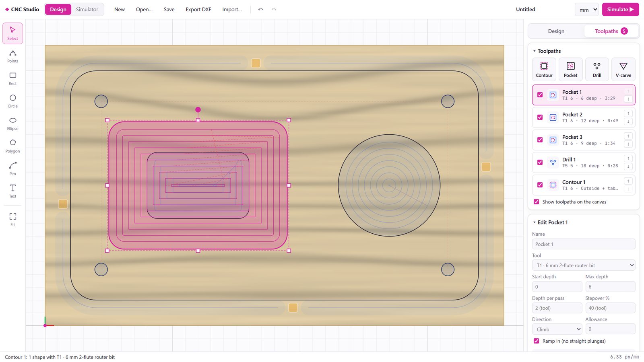Click the Name input field
The height and width of the screenshot is (362, 644).
584,244
